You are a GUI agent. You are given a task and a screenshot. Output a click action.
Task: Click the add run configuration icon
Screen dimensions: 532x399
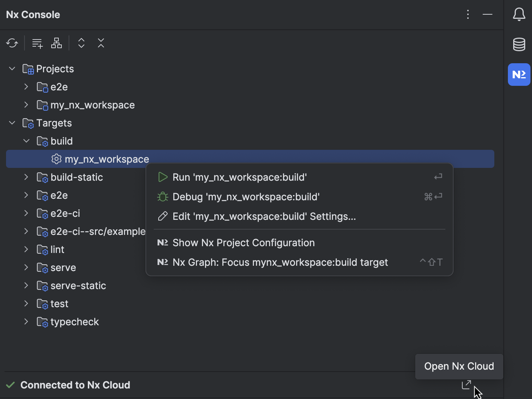pyautogui.click(x=37, y=43)
